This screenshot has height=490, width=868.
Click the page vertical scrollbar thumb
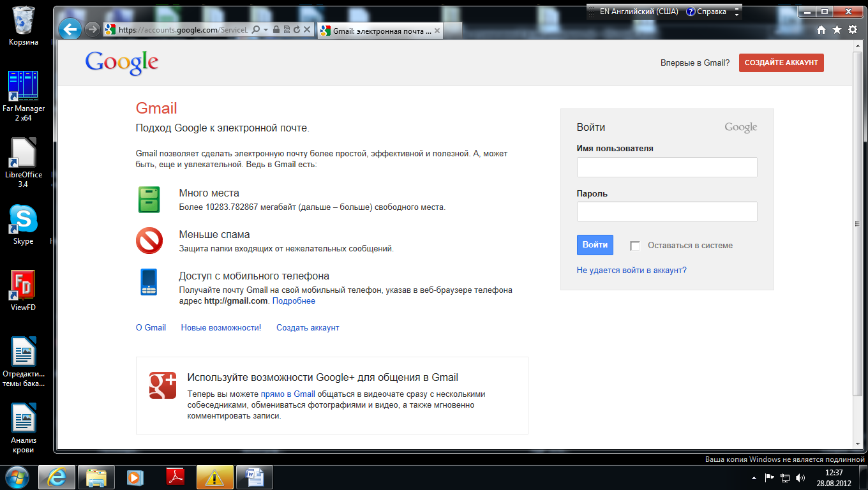pyautogui.click(x=858, y=223)
